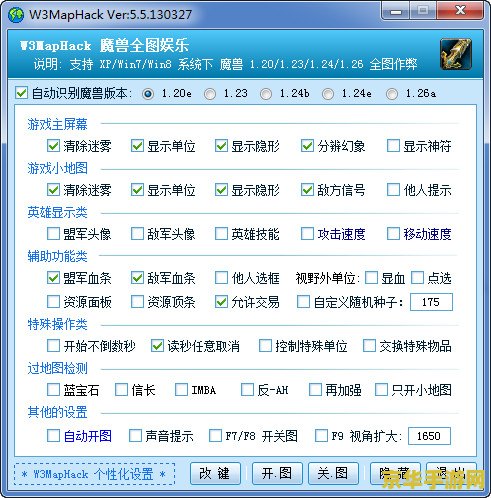Click the W3MapHack globe icon in title bar
This screenshot has height=498, width=491.
pos(16,14)
